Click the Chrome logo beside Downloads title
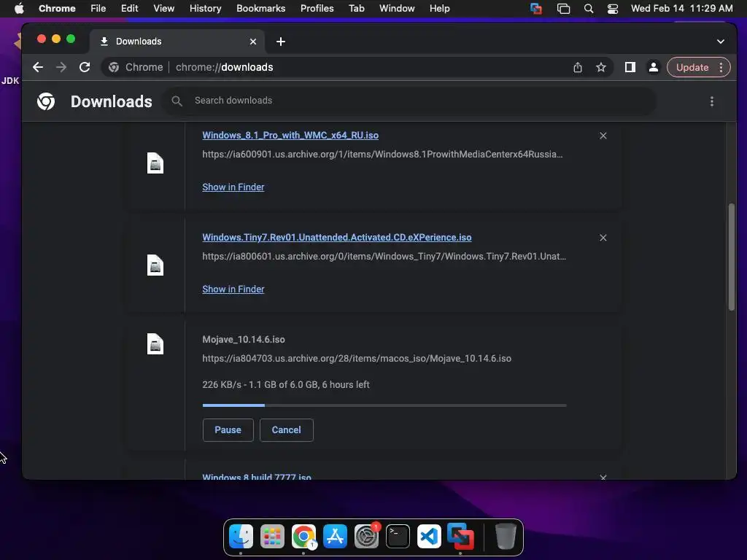Viewport: 747px width, 560px height. point(46,101)
